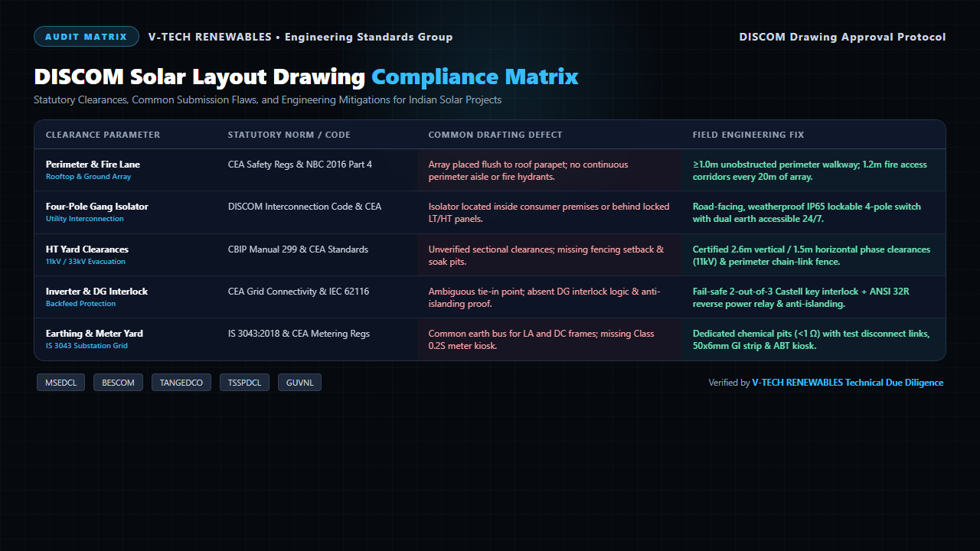Click the GUVNL tag
Image resolution: width=980 pixels, height=551 pixels.
coord(299,383)
